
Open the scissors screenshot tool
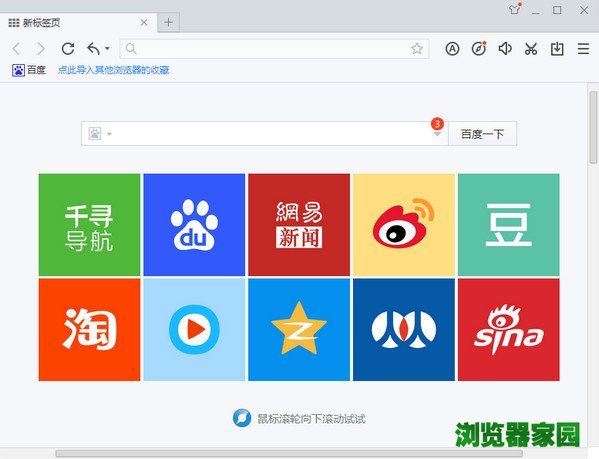click(531, 49)
